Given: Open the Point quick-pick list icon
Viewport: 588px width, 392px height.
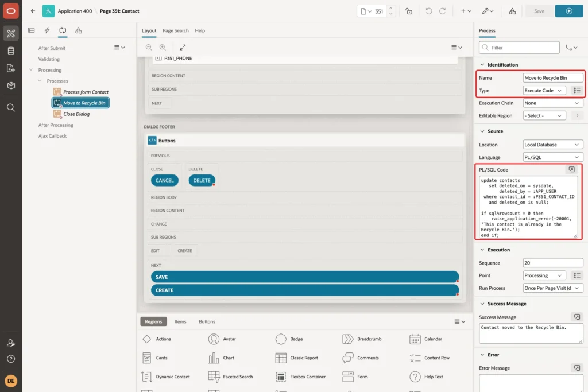Looking at the screenshot, I should [x=577, y=275].
